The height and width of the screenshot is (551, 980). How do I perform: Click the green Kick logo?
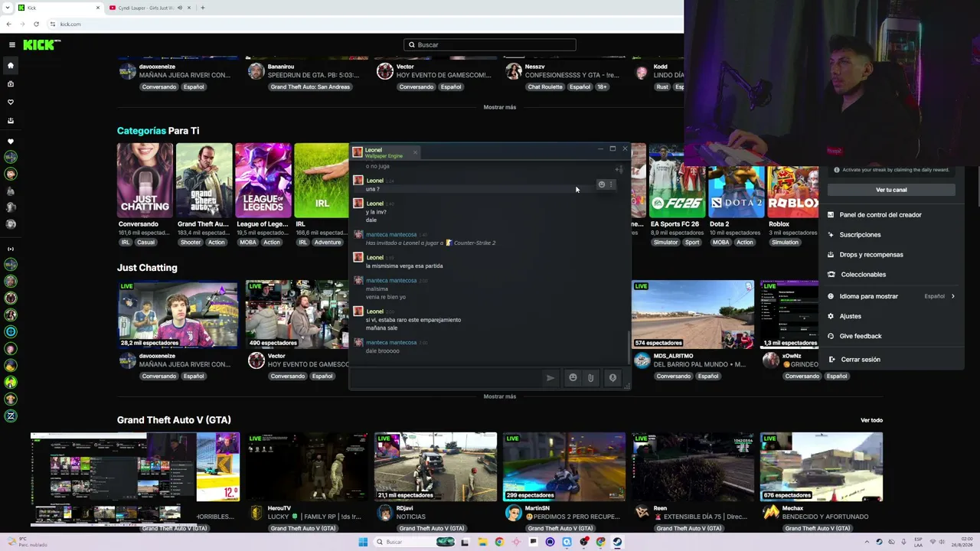pyautogui.click(x=41, y=44)
